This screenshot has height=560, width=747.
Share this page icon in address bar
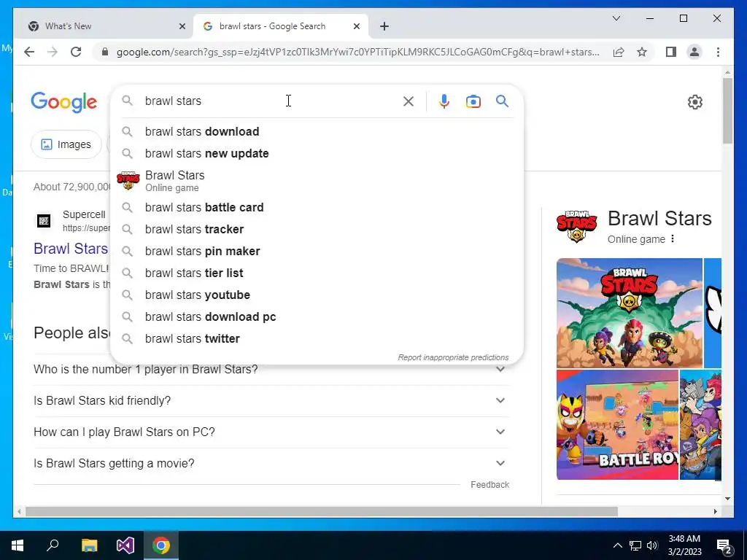click(x=619, y=52)
